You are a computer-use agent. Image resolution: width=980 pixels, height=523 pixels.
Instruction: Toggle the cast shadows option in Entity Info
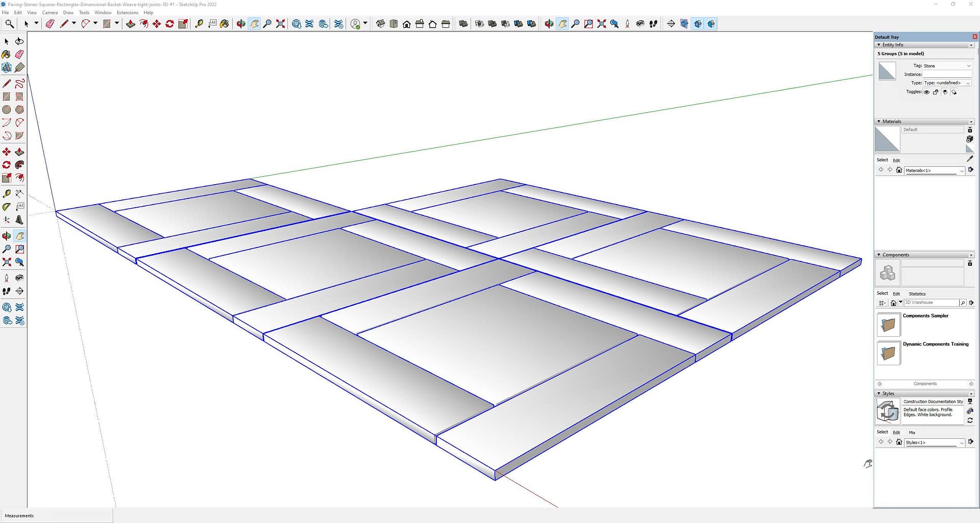(954, 92)
